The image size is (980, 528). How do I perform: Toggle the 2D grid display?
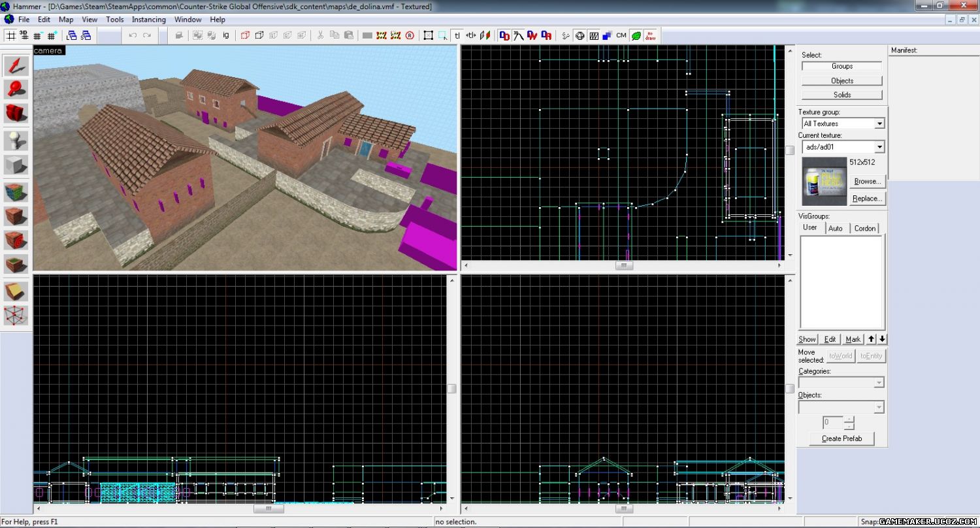10,35
